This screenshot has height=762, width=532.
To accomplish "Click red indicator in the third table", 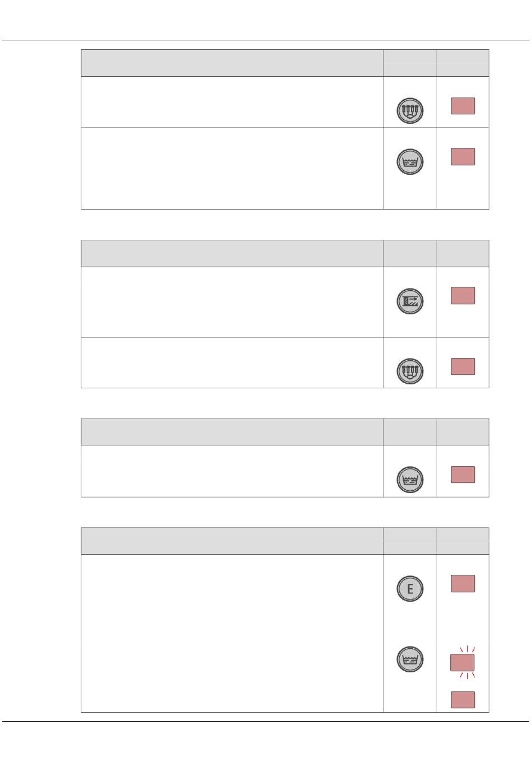I will 463,475.
